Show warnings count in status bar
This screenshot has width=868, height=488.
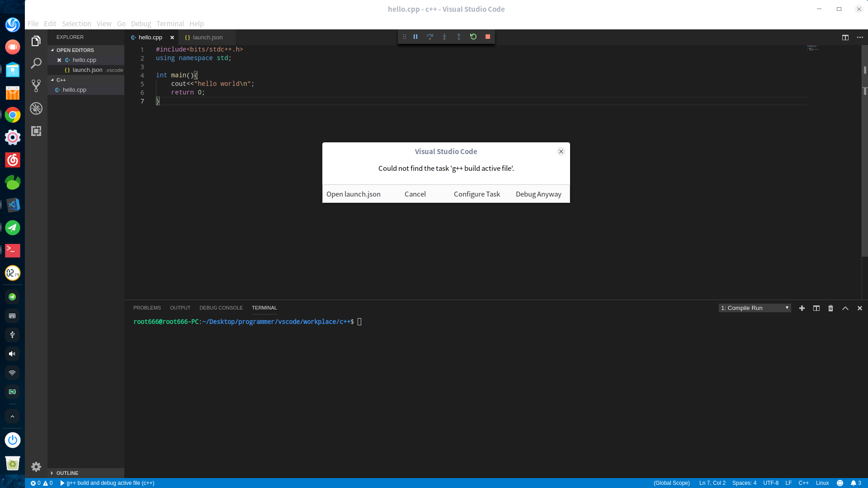tap(48, 483)
